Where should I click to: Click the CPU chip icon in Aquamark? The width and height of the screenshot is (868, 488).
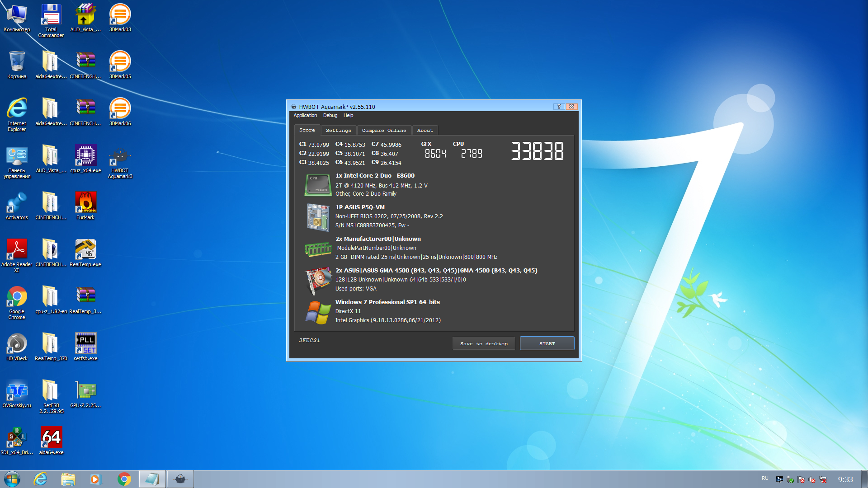(x=317, y=185)
